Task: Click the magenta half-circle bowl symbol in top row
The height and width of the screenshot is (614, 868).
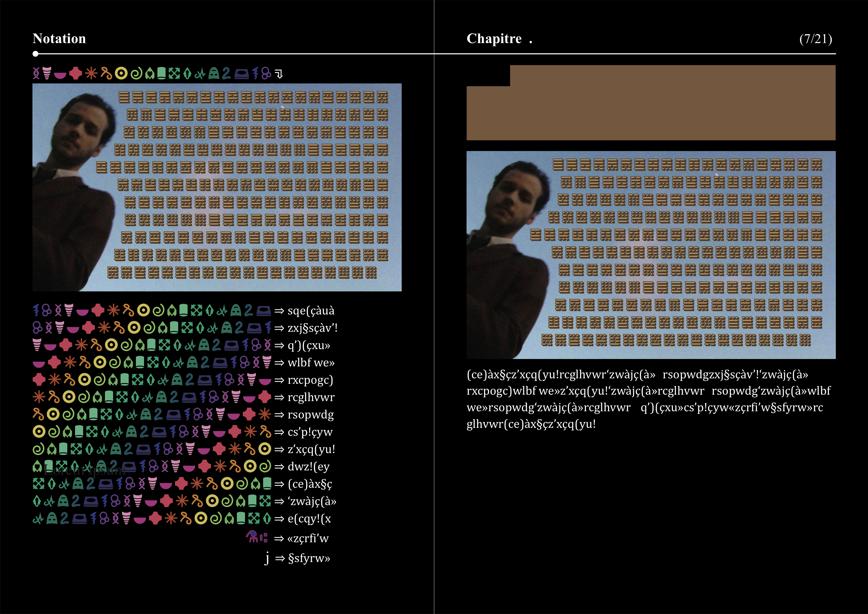Action: tap(60, 75)
